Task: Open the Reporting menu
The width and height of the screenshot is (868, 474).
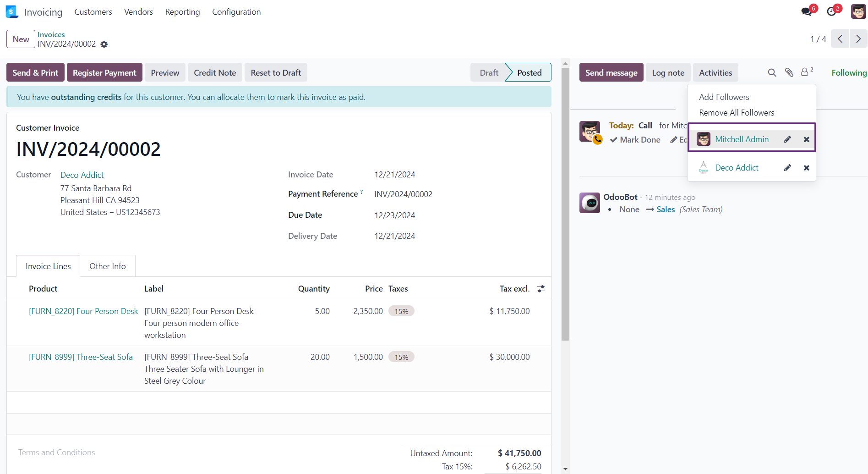Action: click(x=182, y=12)
